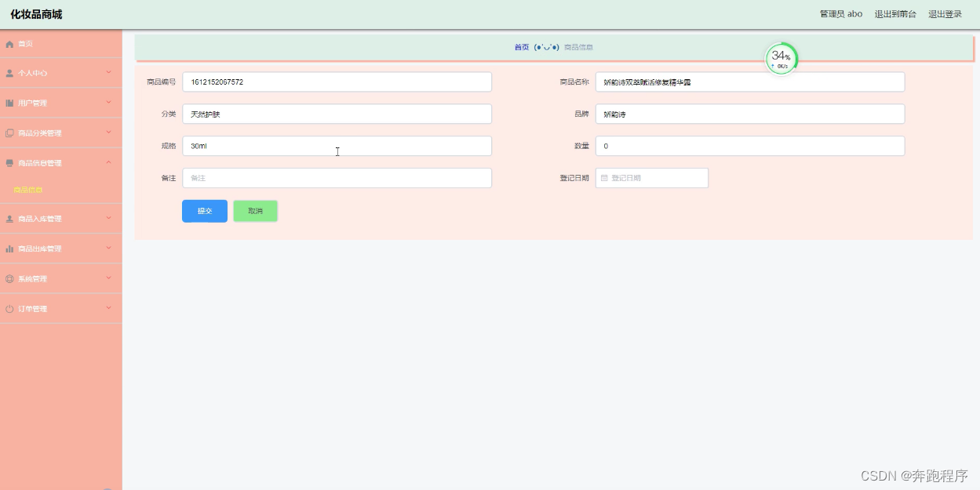Click the 商品入库管理 menu label
Image resolution: width=980 pixels, height=490 pixels.
(x=39, y=219)
